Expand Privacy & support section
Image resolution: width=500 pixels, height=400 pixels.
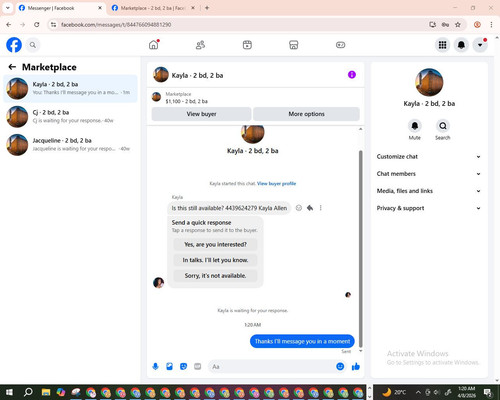coord(429,208)
